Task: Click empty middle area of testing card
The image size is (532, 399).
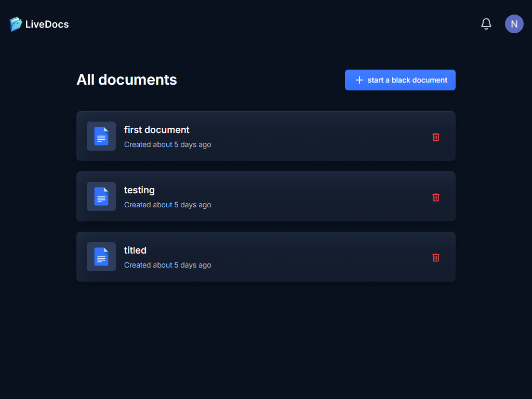Action: (312, 196)
